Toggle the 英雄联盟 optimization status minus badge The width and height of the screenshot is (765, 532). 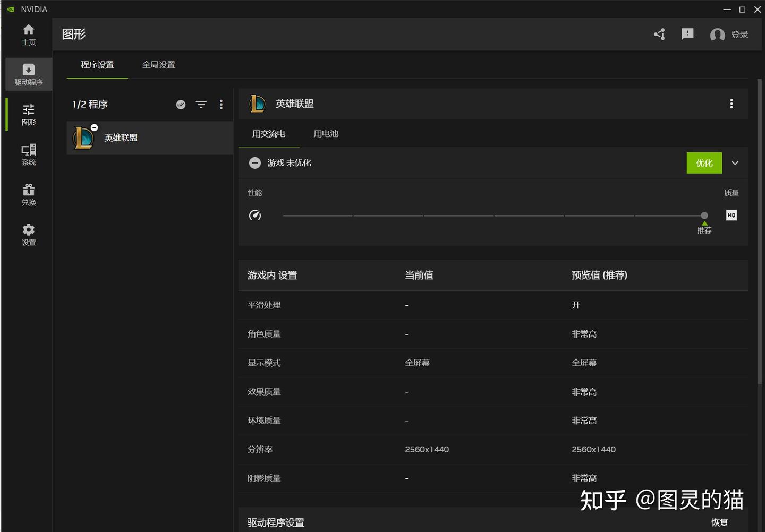pos(95,127)
